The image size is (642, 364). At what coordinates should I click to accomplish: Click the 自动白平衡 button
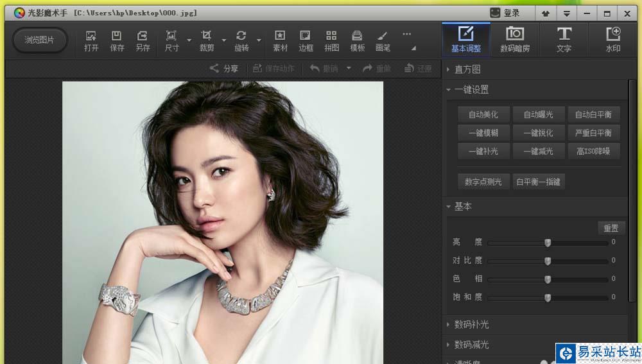tap(593, 114)
